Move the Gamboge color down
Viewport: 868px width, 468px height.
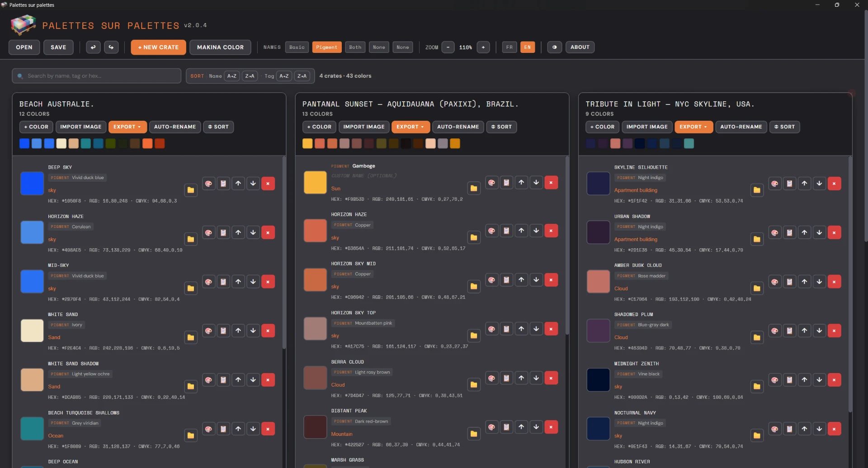tap(536, 183)
